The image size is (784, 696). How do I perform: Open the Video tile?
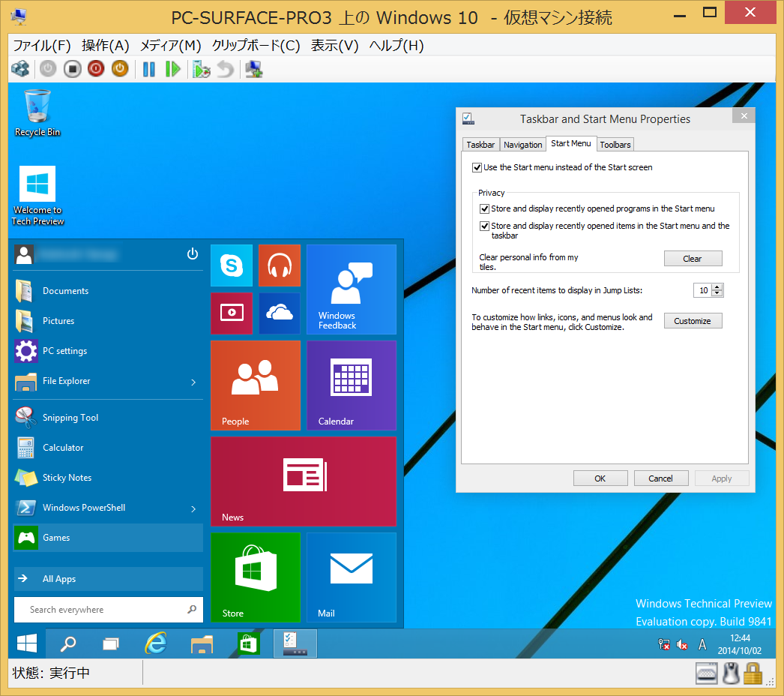(x=232, y=313)
